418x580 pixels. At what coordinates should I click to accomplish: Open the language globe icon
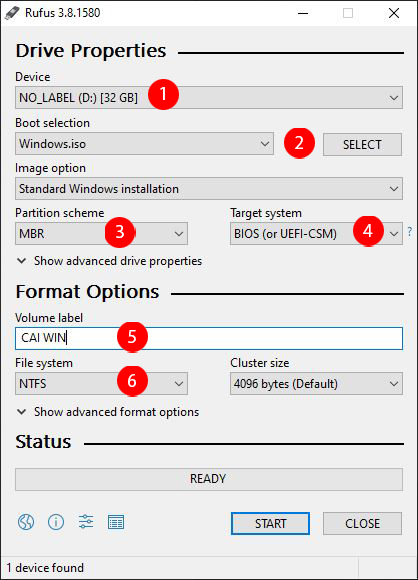point(26,522)
